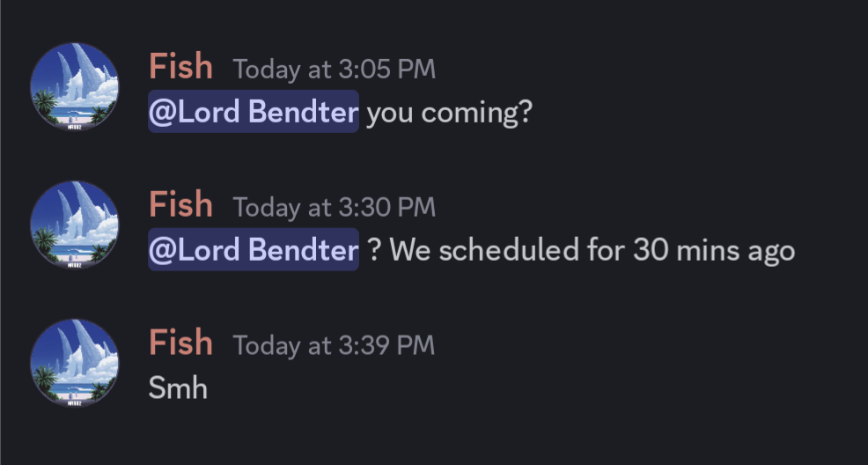The height and width of the screenshot is (465, 868).
Task: Click the 'Today at 3:39 PM' timestamp
Action: pos(334,345)
